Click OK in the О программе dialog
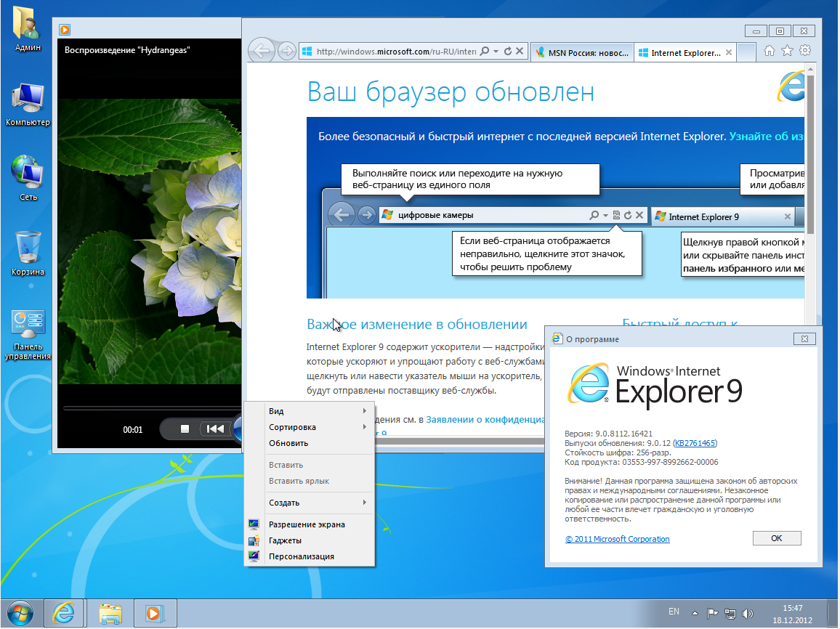840x629 pixels. pos(777,538)
